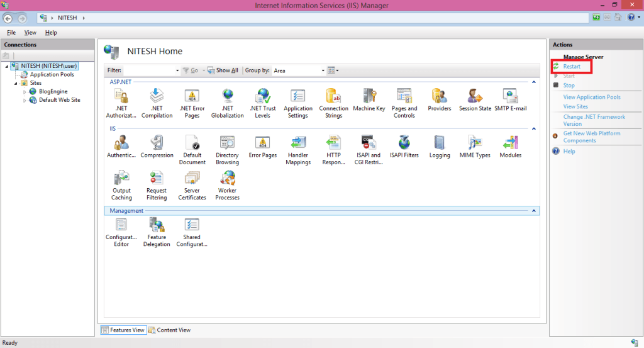The image size is (644, 348).
Task: Click View Sites link
Action: pos(575,106)
